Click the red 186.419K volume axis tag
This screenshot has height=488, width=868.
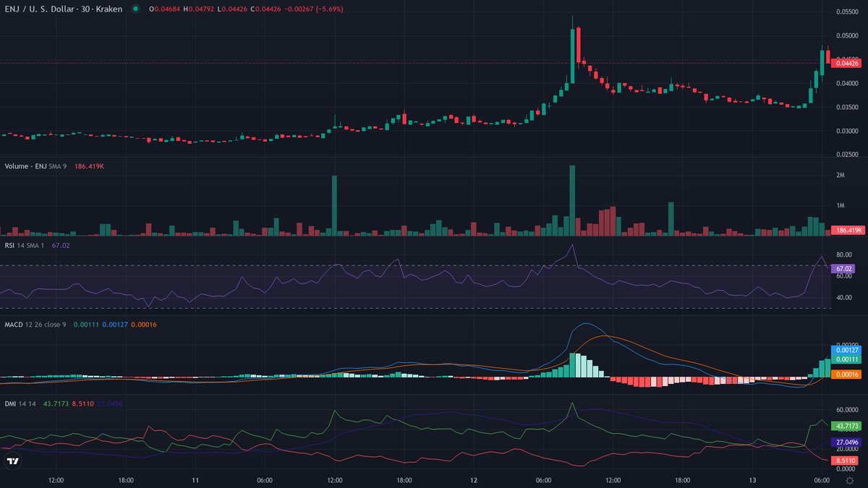[x=848, y=230]
